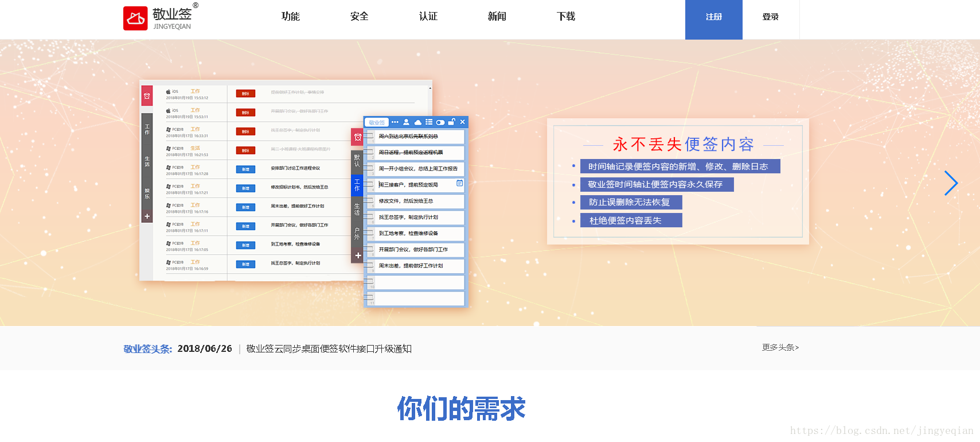Click the user account icon in note window

(x=406, y=122)
